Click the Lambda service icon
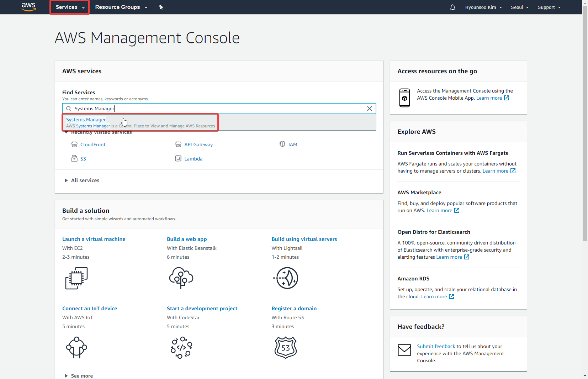The image size is (588, 379). point(178,158)
